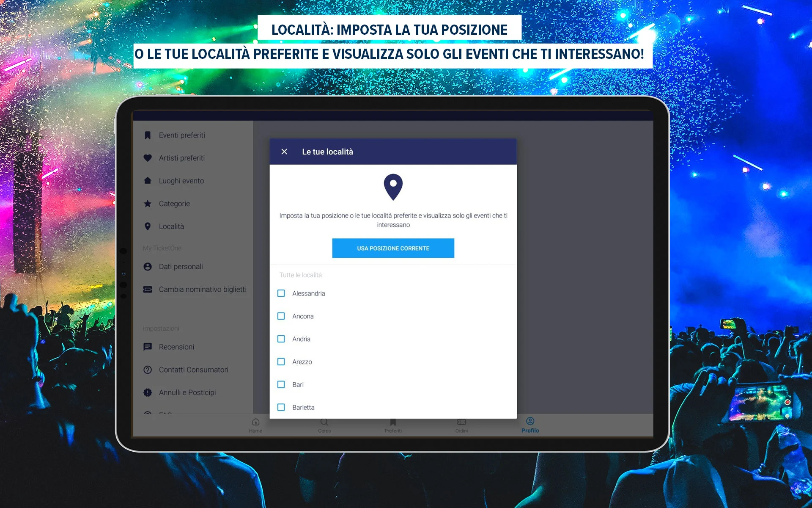Image resolution: width=812 pixels, height=508 pixels.
Task: Switch to the Profilo tab
Action: point(530,425)
